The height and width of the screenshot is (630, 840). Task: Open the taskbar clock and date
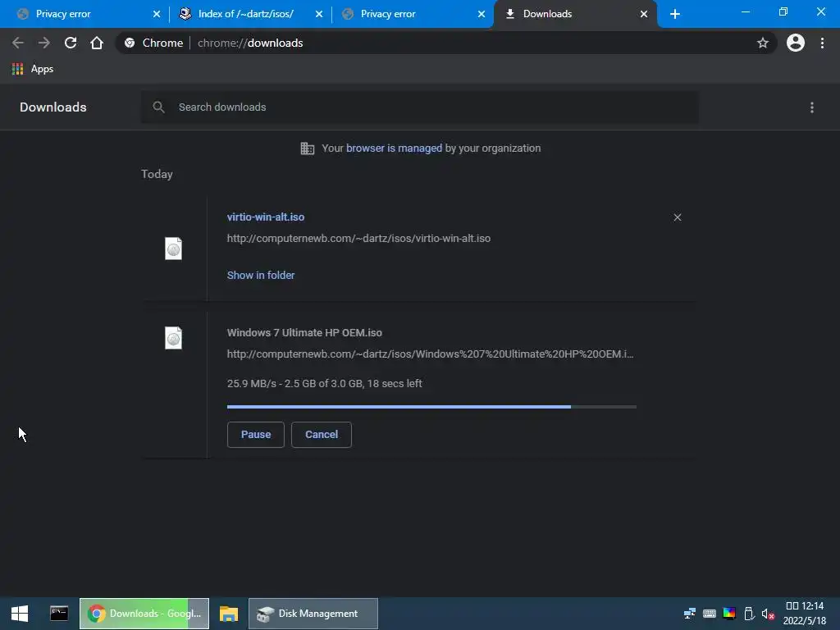(x=805, y=614)
